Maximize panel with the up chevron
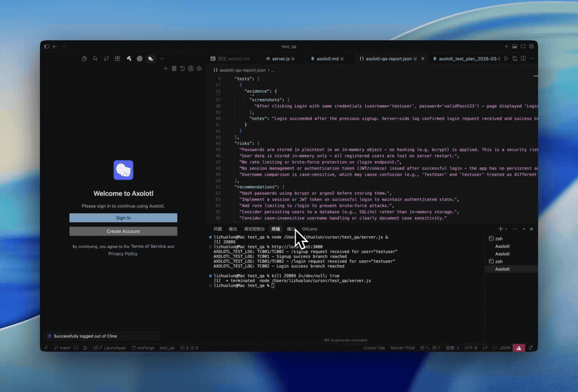 [524, 229]
